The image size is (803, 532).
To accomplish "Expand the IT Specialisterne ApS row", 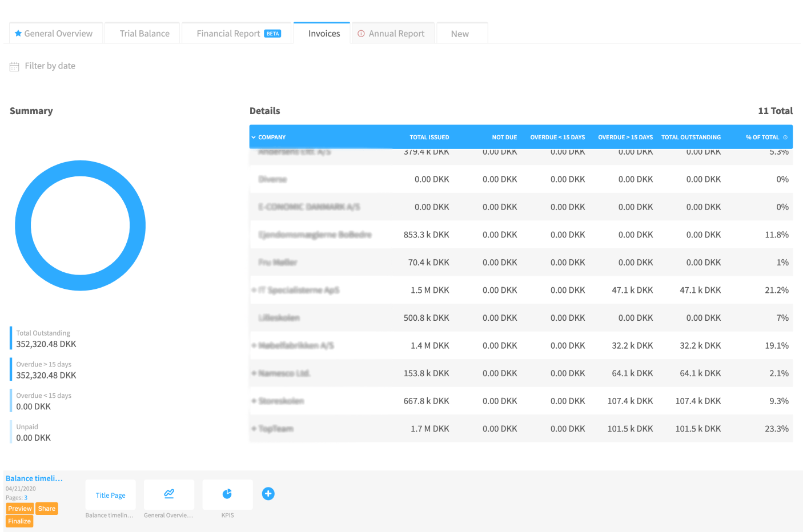I will pos(254,290).
